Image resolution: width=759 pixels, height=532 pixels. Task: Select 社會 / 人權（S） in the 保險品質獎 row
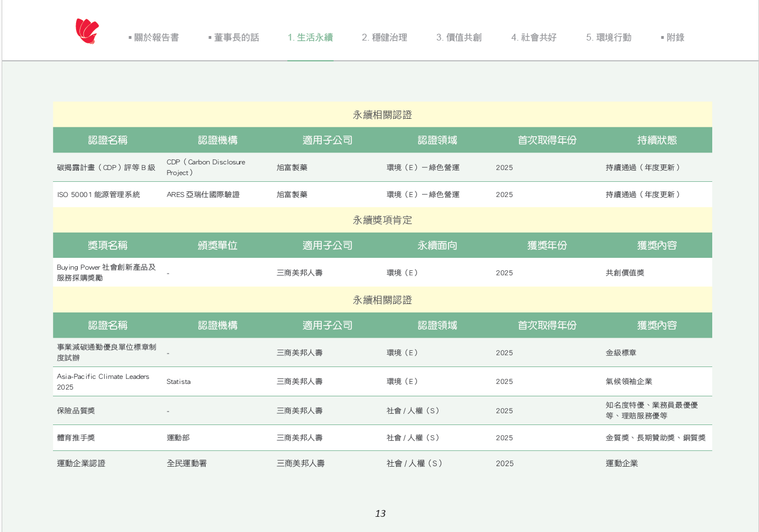413,411
